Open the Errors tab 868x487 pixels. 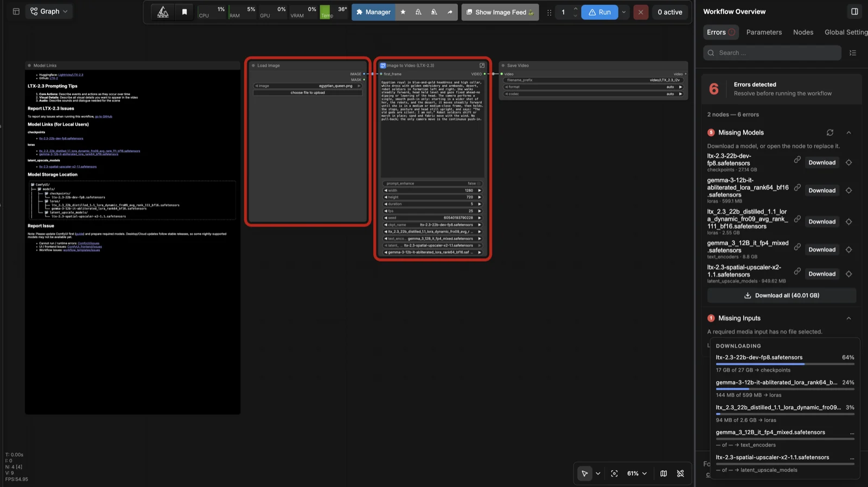[x=721, y=32]
